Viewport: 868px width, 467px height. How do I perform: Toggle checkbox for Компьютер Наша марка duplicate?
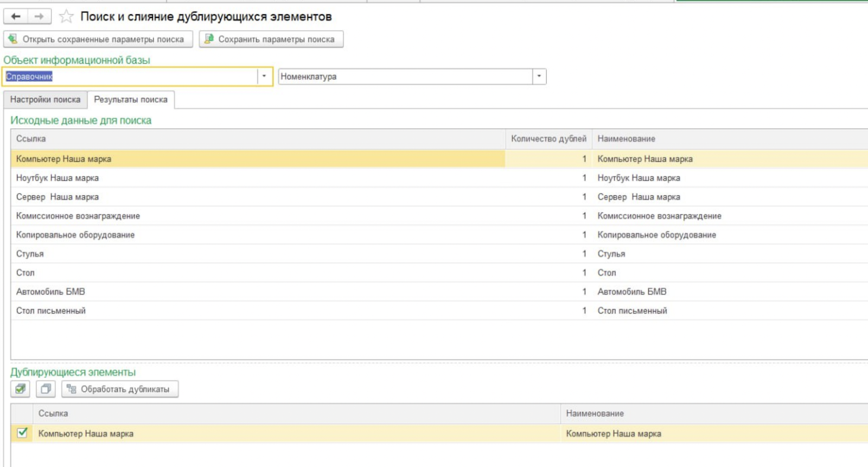[22, 433]
